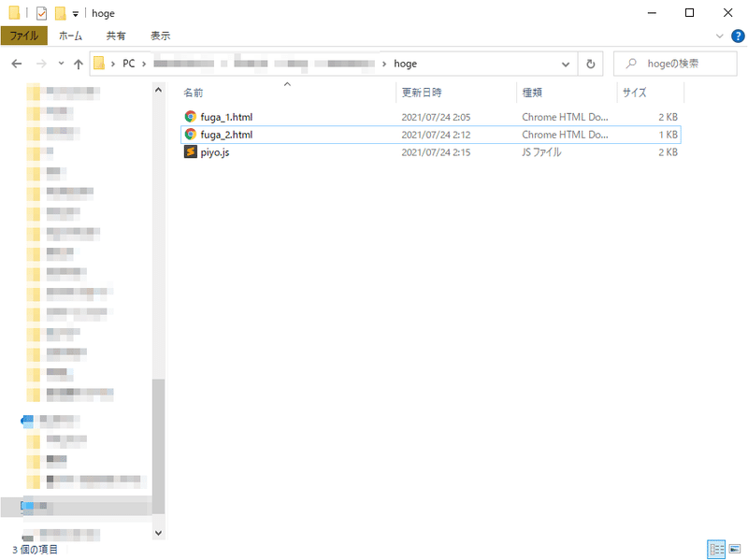This screenshot has width=748, height=560.
Task: Click the hogeの検索 search box
Action: 675,64
